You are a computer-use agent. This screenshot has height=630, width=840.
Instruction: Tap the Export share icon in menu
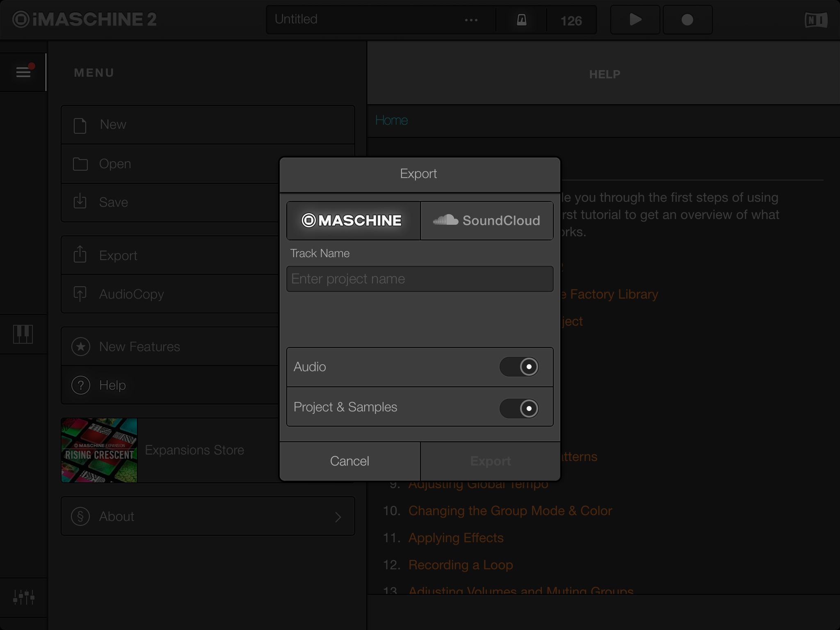pyautogui.click(x=80, y=254)
